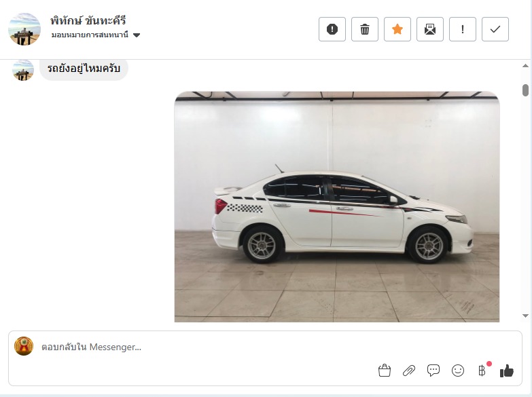Screen dimensions: 532x397
Task: Open the white car photo attachment
Action: click(x=336, y=206)
